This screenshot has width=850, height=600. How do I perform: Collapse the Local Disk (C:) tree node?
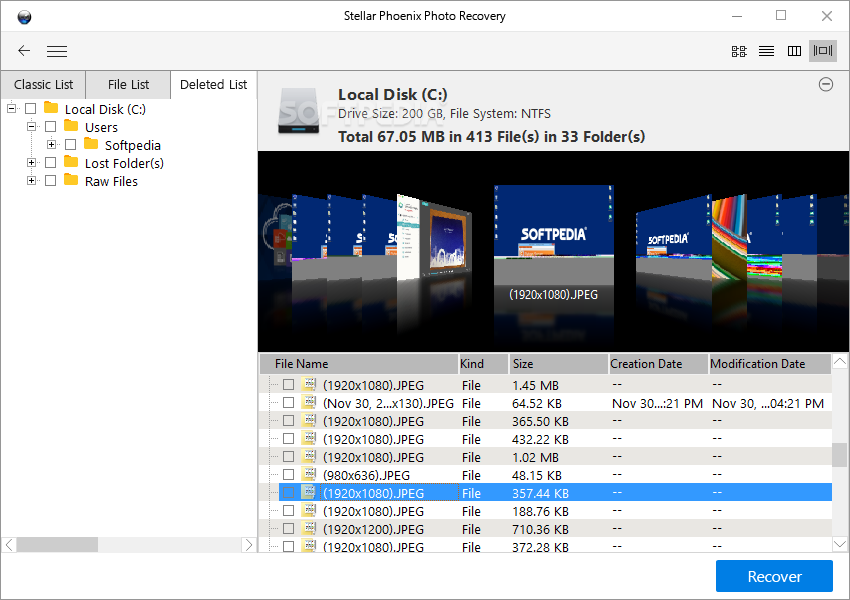point(11,108)
